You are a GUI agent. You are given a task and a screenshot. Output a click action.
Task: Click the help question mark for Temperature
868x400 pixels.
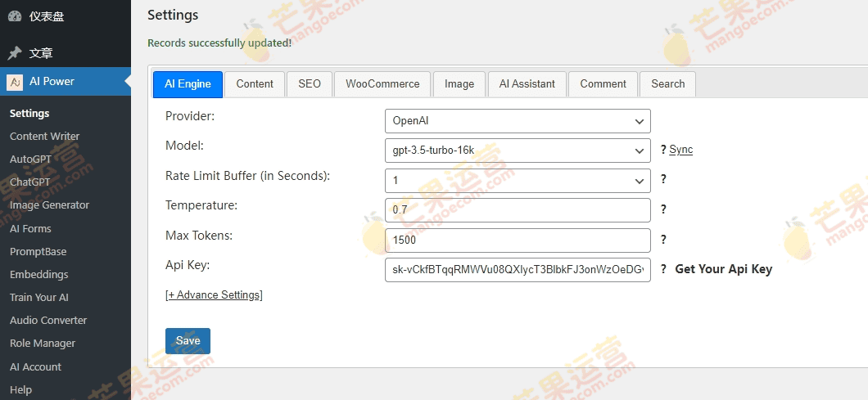[x=663, y=209]
